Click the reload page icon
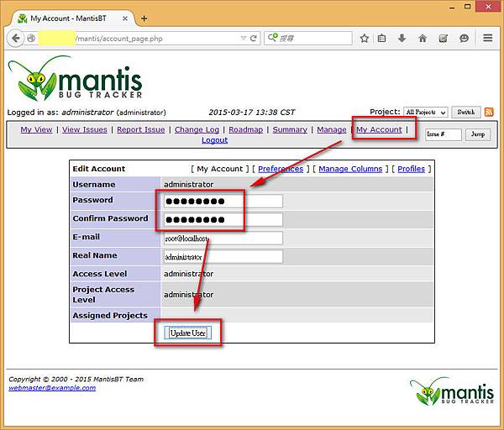 tap(254, 39)
